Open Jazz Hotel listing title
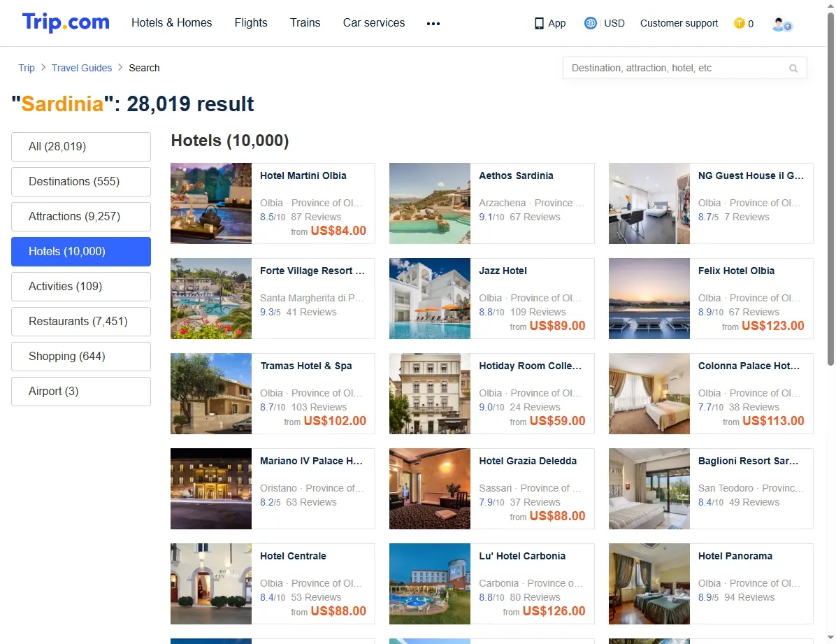This screenshot has height=644, width=836. [x=503, y=271]
